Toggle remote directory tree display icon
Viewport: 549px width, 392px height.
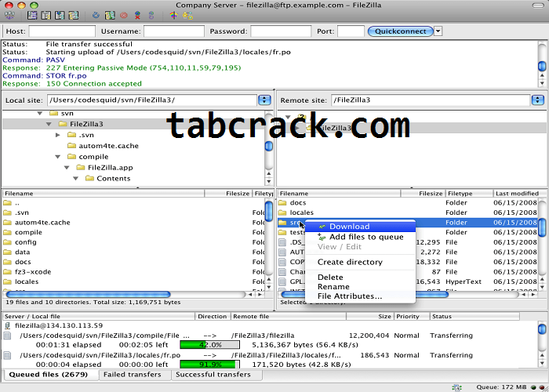coord(60,16)
